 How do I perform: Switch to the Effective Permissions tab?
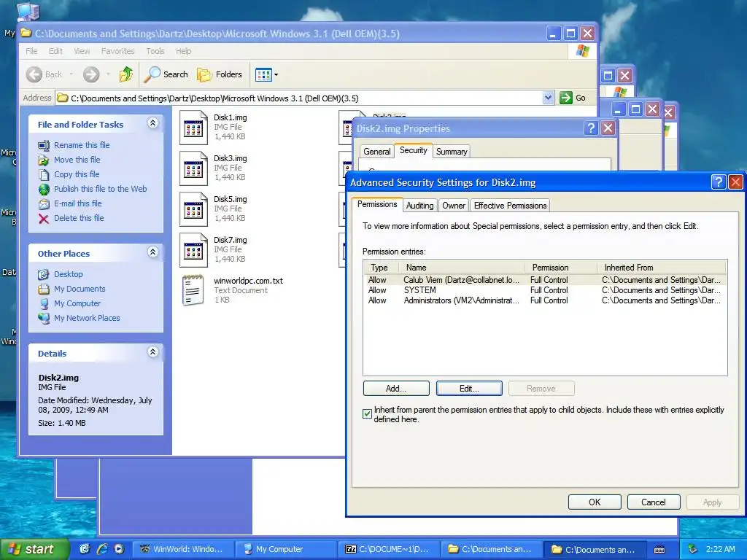[510, 205]
